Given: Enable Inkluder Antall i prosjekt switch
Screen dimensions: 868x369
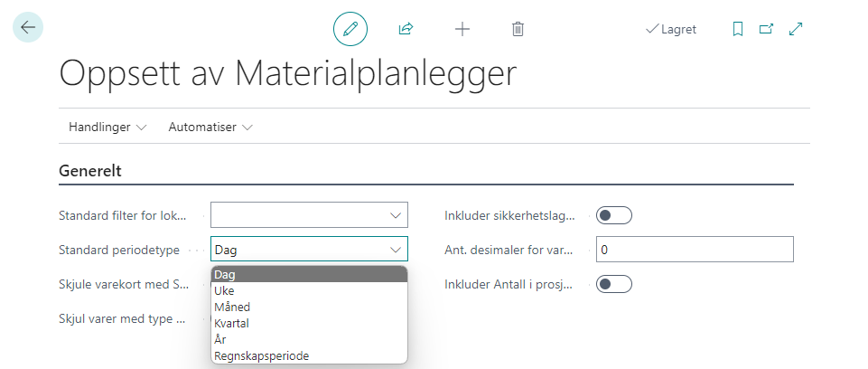Looking at the screenshot, I should coord(614,284).
